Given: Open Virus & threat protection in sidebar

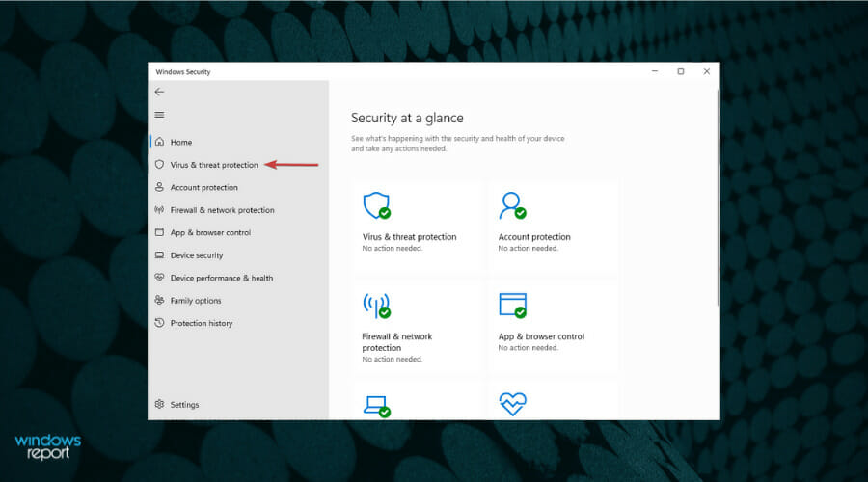Looking at the screenshot, I should 214,165.
